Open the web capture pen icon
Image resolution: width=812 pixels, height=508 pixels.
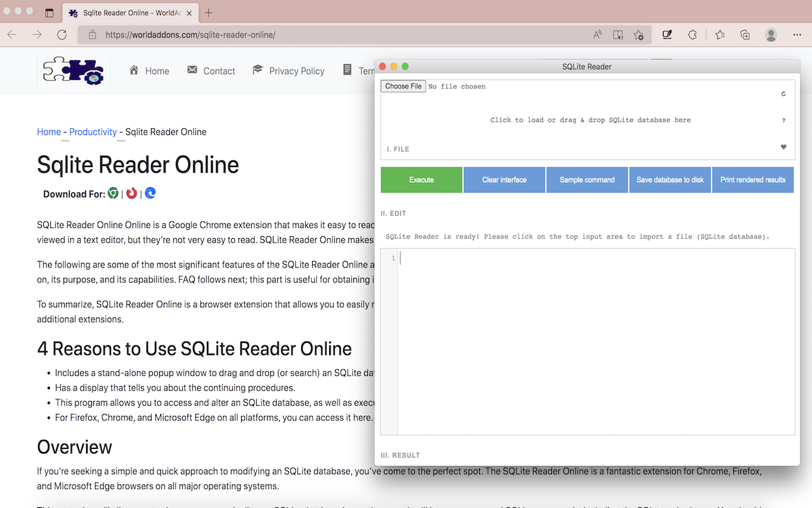667,35
